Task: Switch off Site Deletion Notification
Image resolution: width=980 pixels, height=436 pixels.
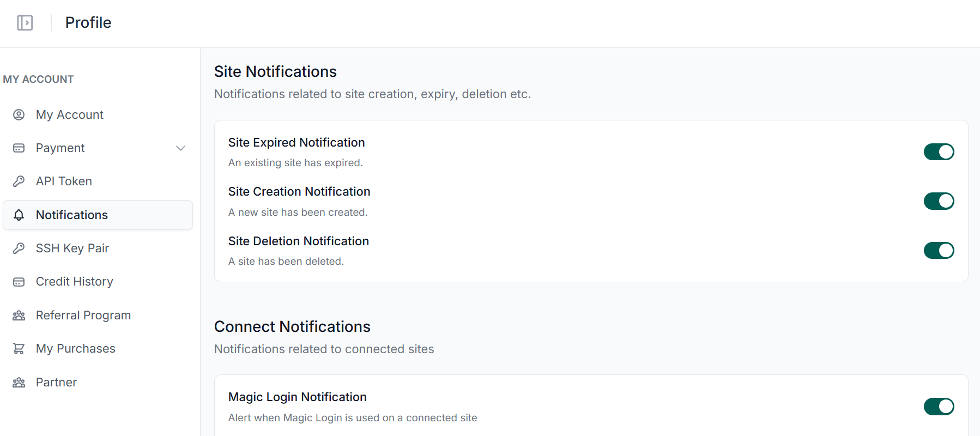Action: (939, 251)
